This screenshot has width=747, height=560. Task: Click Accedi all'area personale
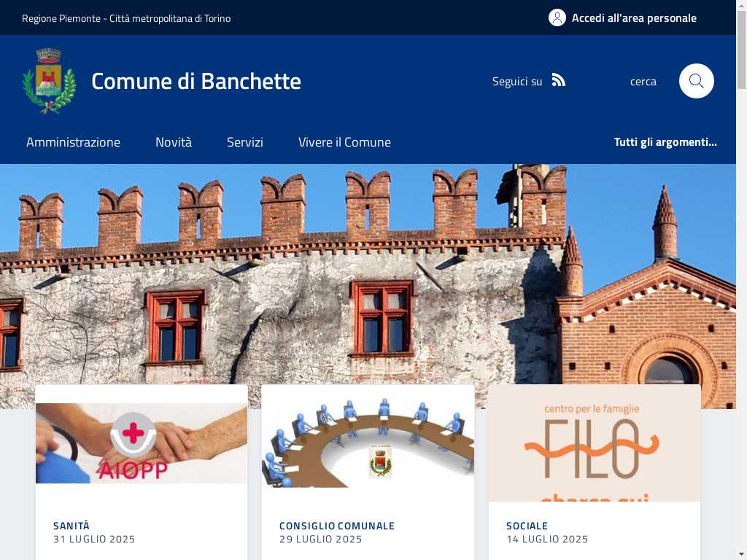(x=634, y=18)
